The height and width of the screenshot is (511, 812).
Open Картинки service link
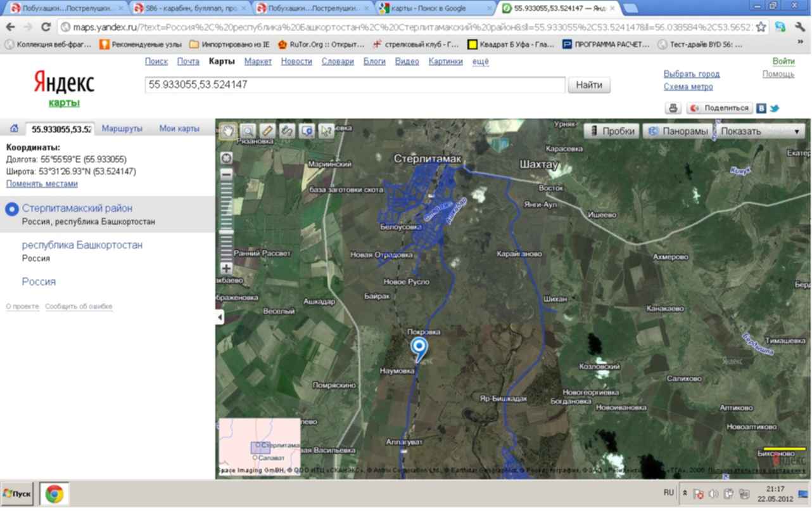(445, 61)
